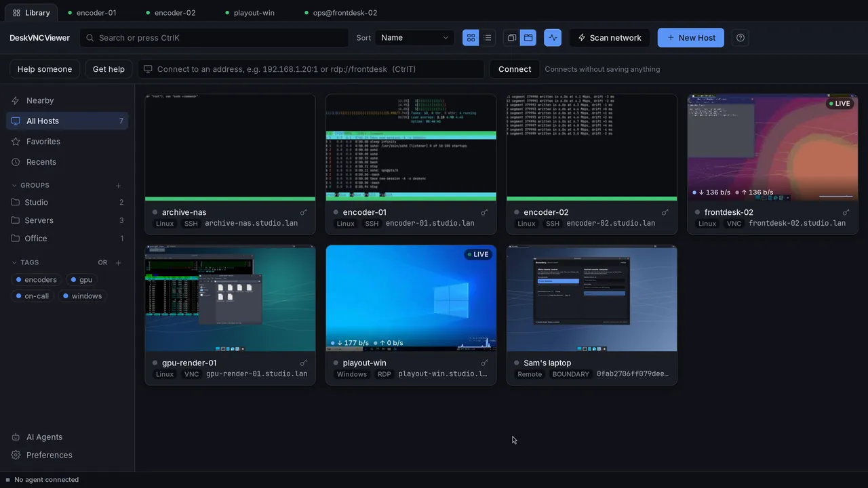Open AI Agents panel
This screenshot has width=868, height=488.
[x=67, y=437]
